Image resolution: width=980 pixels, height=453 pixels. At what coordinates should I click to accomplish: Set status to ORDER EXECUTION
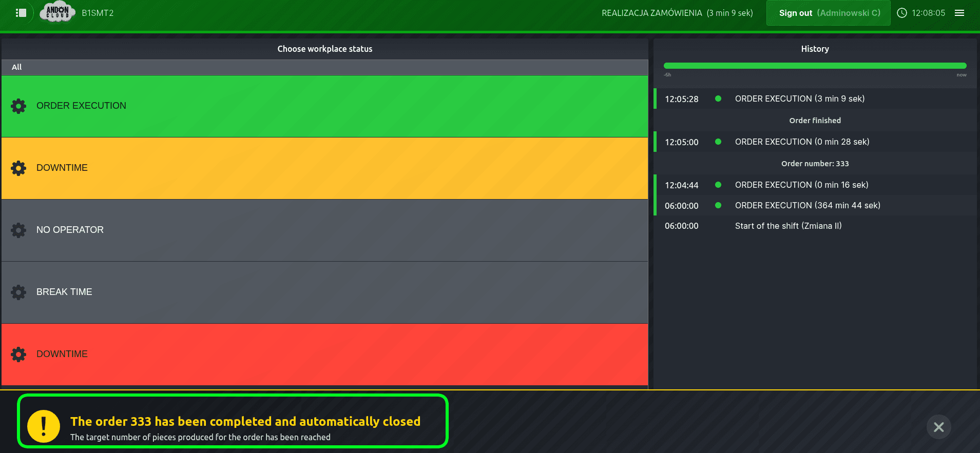[324, 106]
